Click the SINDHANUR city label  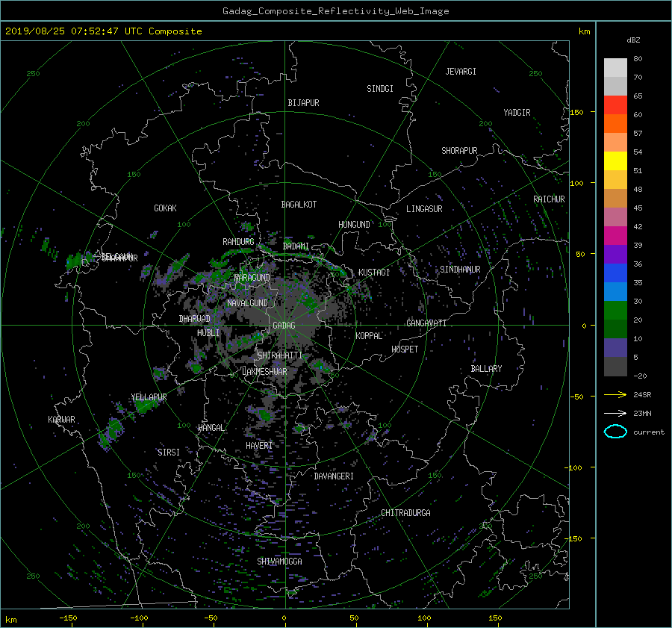(x=460, y=270)
